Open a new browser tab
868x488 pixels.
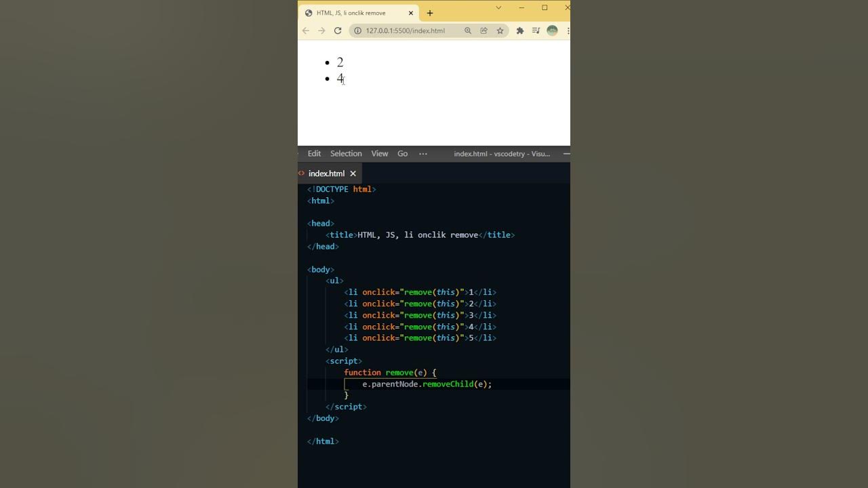coord(430,13)
